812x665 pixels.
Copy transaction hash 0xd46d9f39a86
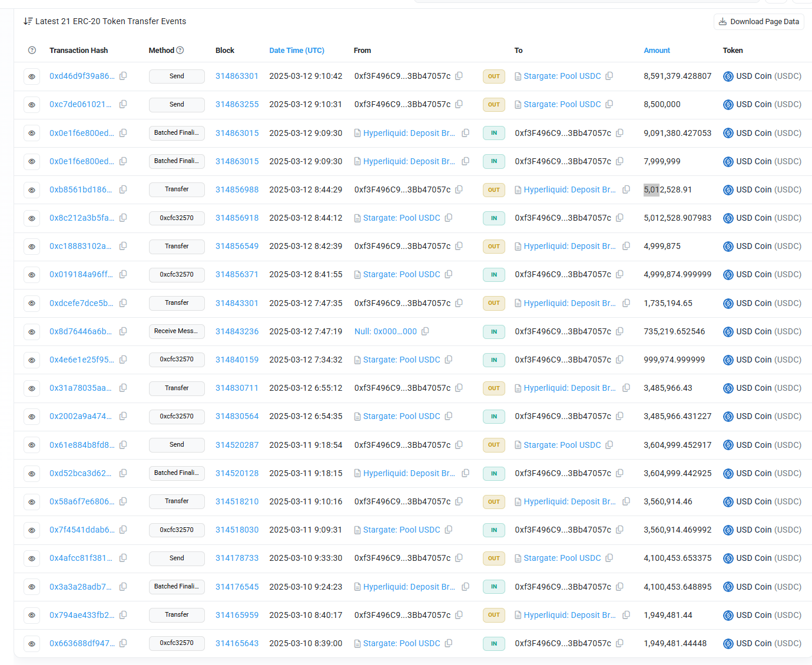tap(123, 76)
